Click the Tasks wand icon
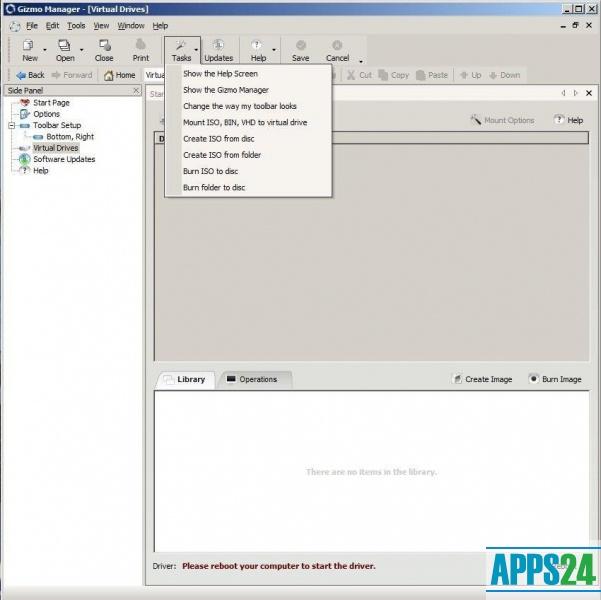Image resolution: width=601 pixels, height=600 pixels. point(180,46)
